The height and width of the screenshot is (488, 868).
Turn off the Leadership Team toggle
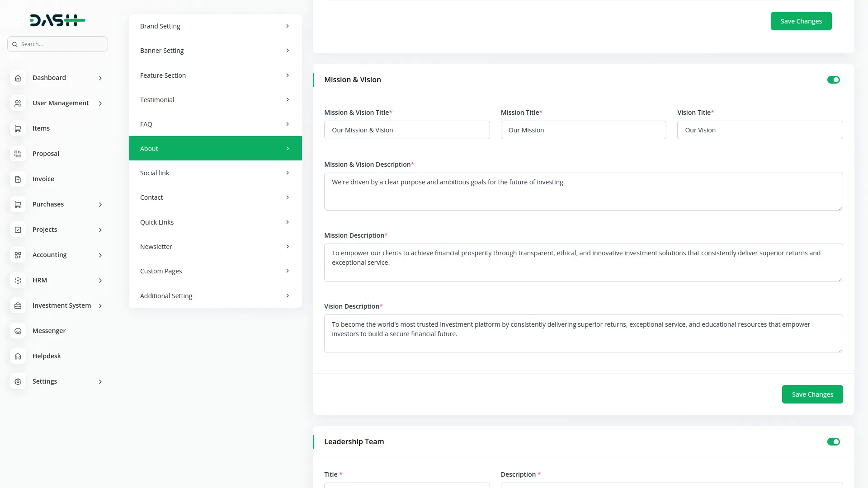click(833, 442)
